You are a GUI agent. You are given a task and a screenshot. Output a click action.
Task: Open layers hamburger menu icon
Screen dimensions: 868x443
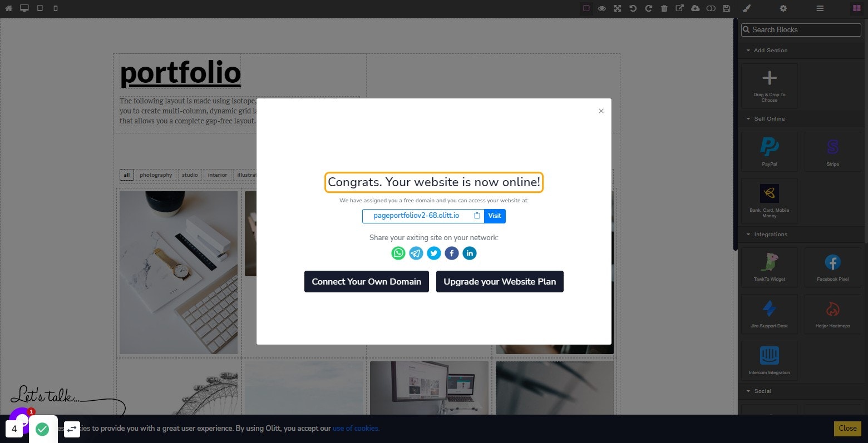coord(820,8)
